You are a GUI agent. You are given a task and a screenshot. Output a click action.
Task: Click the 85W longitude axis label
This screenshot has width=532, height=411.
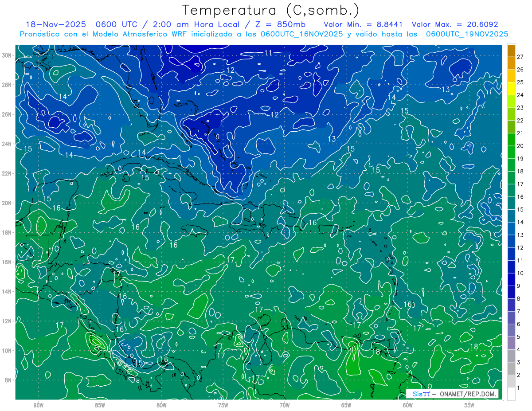[x=100, y=405]
